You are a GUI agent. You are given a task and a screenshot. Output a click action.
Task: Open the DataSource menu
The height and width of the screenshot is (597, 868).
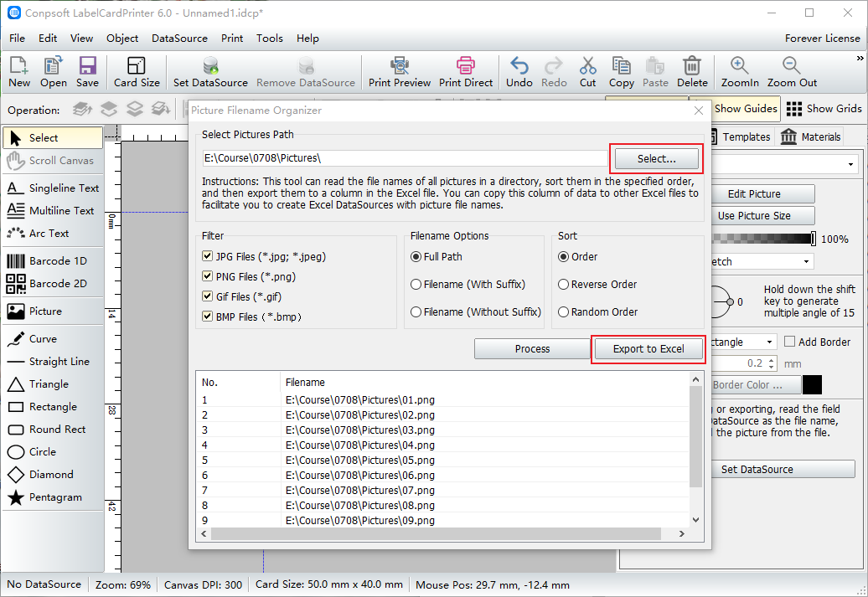(179, 39)
